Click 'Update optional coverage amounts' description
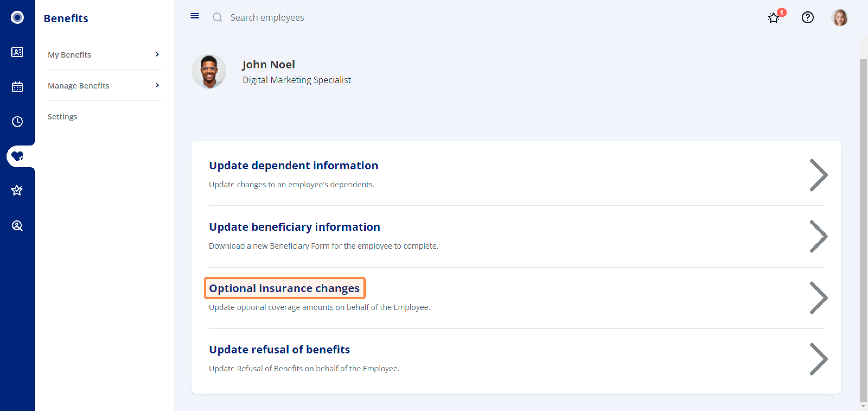 tap(320, 307)
